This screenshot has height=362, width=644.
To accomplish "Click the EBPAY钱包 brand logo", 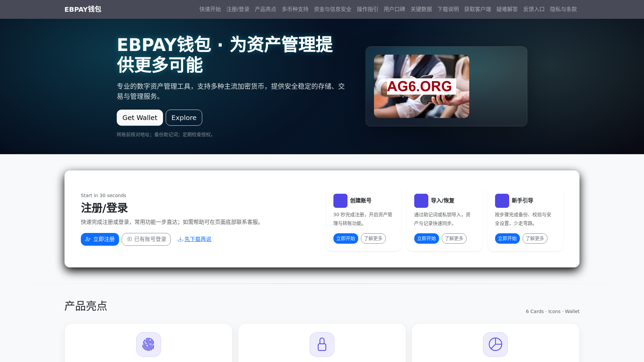I will pyautogui.click(x=83, y=9).
